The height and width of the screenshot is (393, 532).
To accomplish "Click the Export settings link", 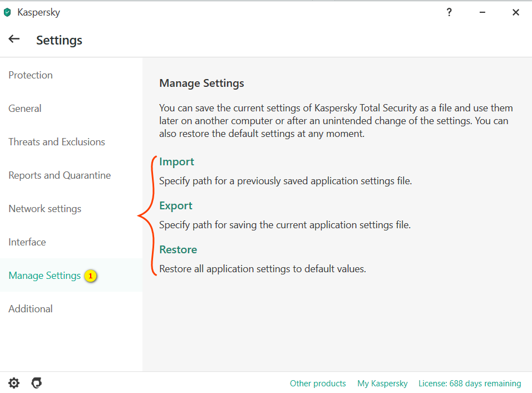I will click(176, 206).
